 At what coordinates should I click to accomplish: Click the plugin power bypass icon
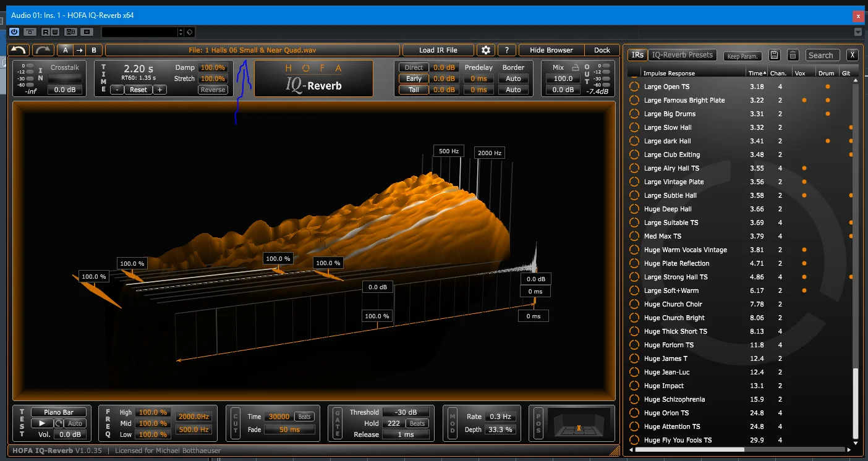pyautogui.click(x=14, y=32)
